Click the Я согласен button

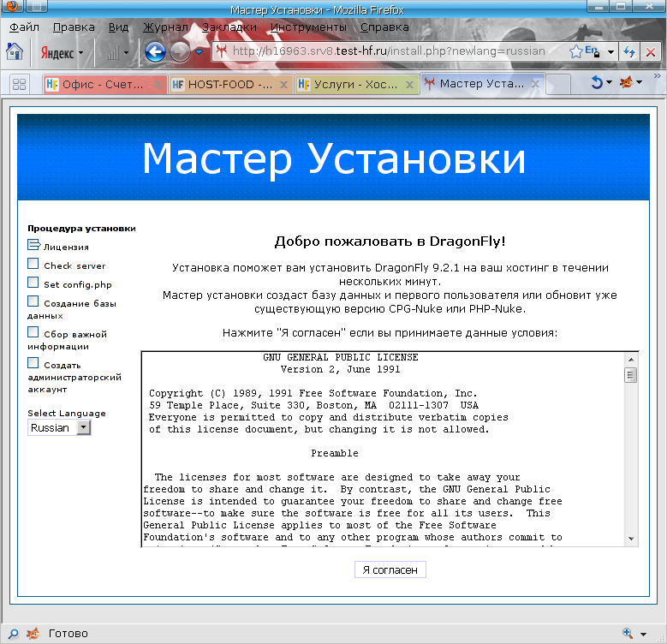pyautogui.click(x=390, y=569)
